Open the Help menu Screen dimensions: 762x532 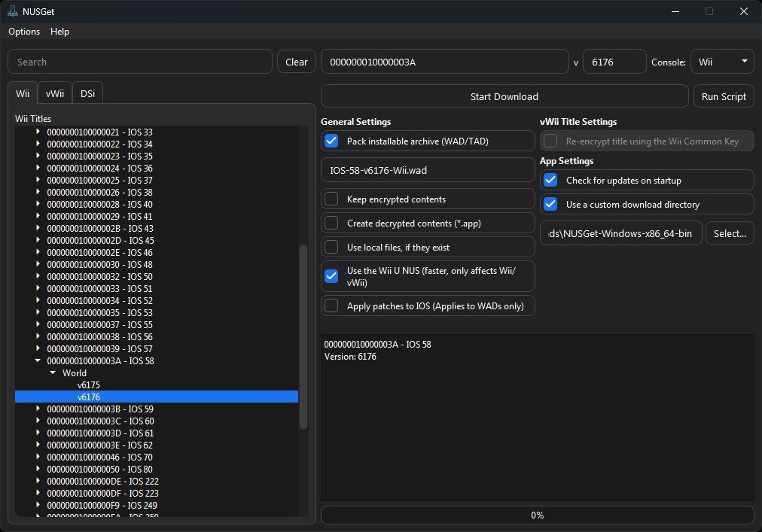coord(59,32)
